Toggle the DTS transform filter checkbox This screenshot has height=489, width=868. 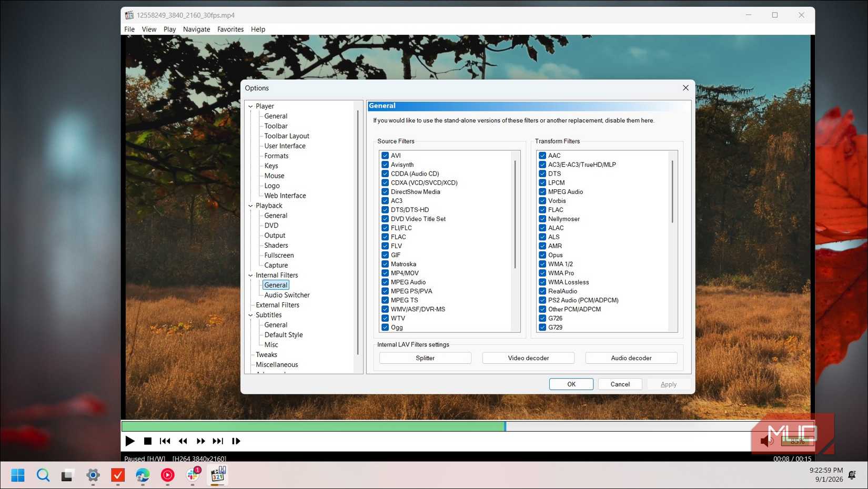coord(542,174)
